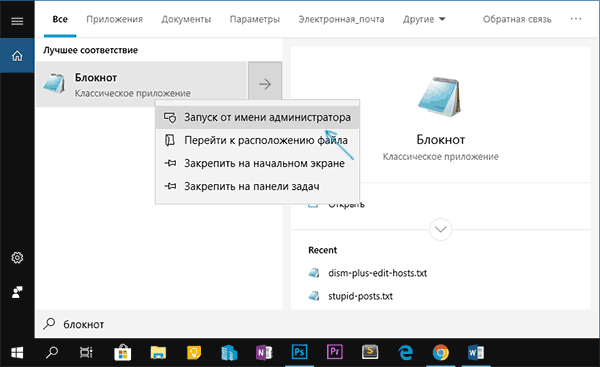Image resolution: width=600 pixels, height=367 pixels.
Task: Open the Settings gear in search sidebar
Action: 17,258
